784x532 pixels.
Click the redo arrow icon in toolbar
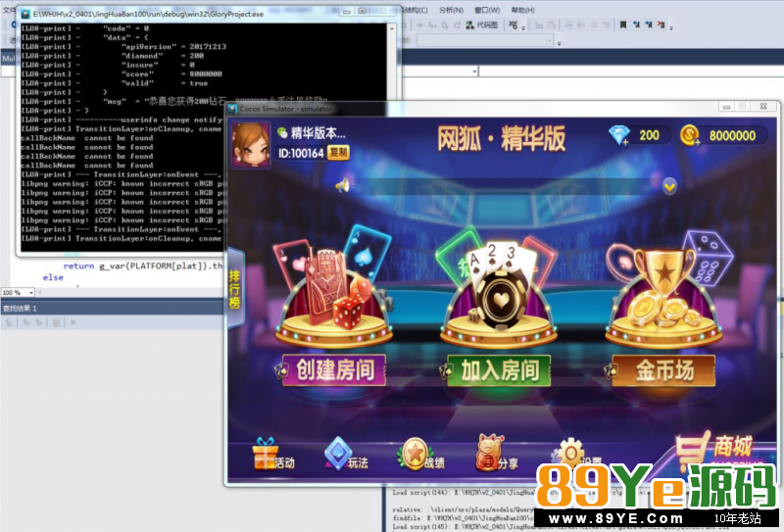458,25
